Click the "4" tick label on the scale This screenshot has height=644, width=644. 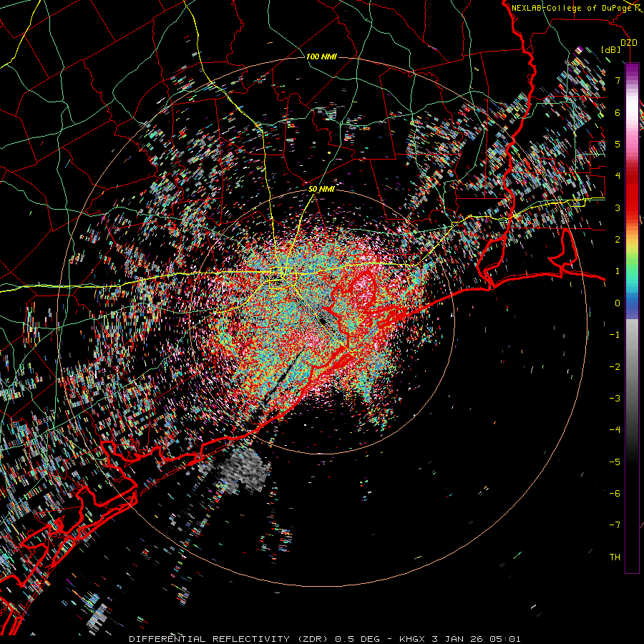coord(618,176)
